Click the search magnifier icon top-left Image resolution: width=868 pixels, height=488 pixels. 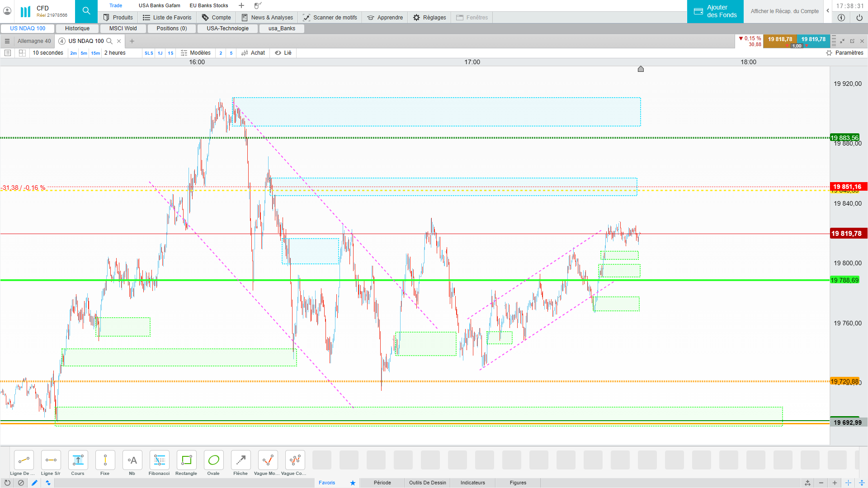pos(86,11)
